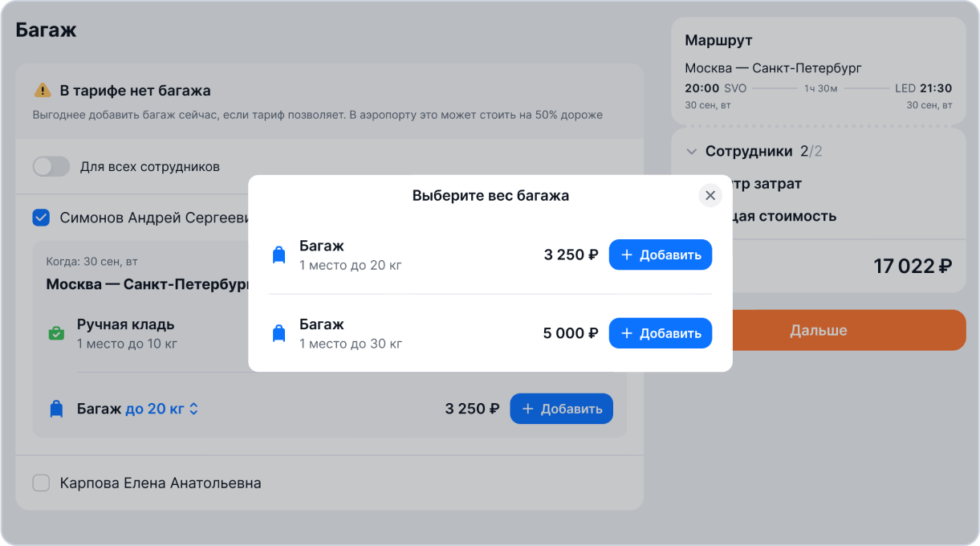Collapse the Сотрудники section chevron
The image size is (980, 546).
pyautogui.click(x=691, y=151)
